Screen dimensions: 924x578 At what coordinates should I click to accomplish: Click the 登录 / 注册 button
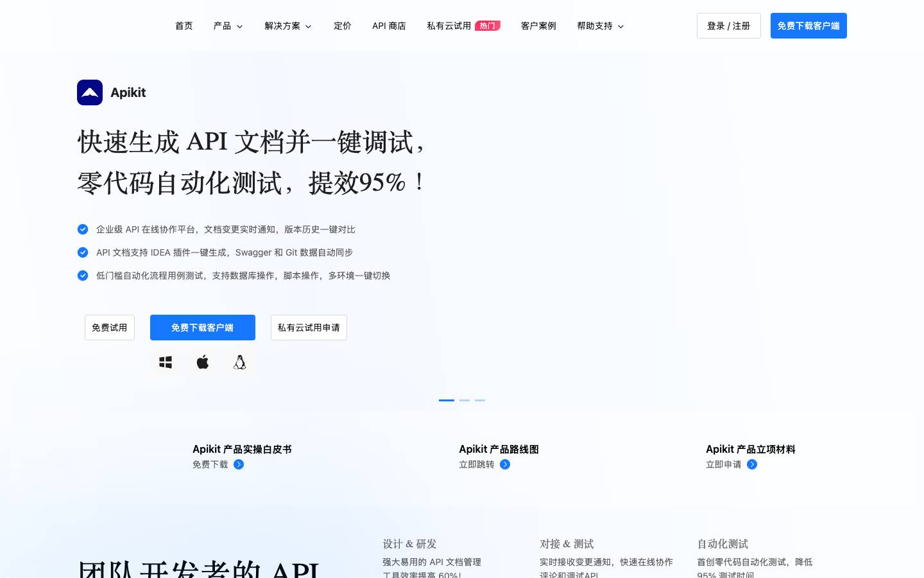pos(729,26)
